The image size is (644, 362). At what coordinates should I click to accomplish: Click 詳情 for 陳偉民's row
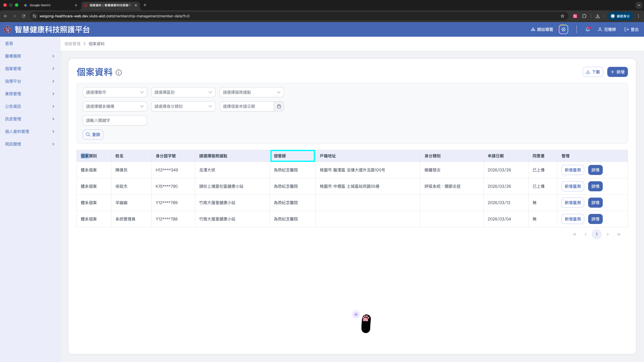click(x=595, y=170)
